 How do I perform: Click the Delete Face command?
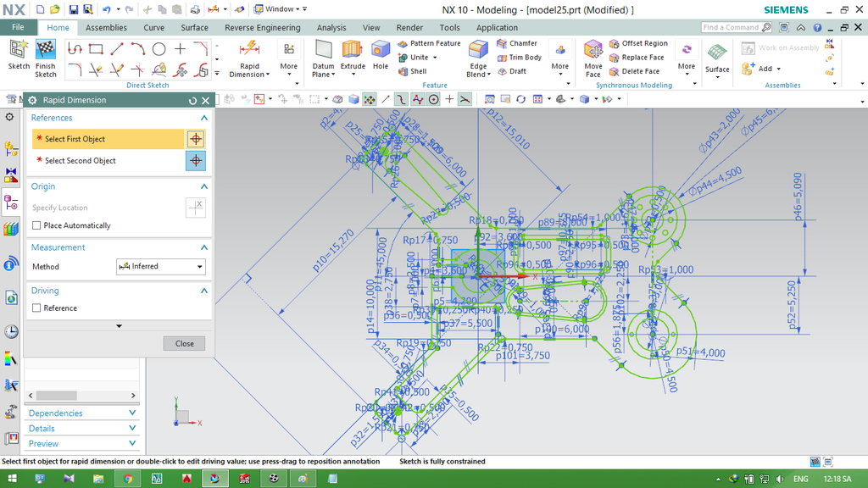(x=634, y=71)
